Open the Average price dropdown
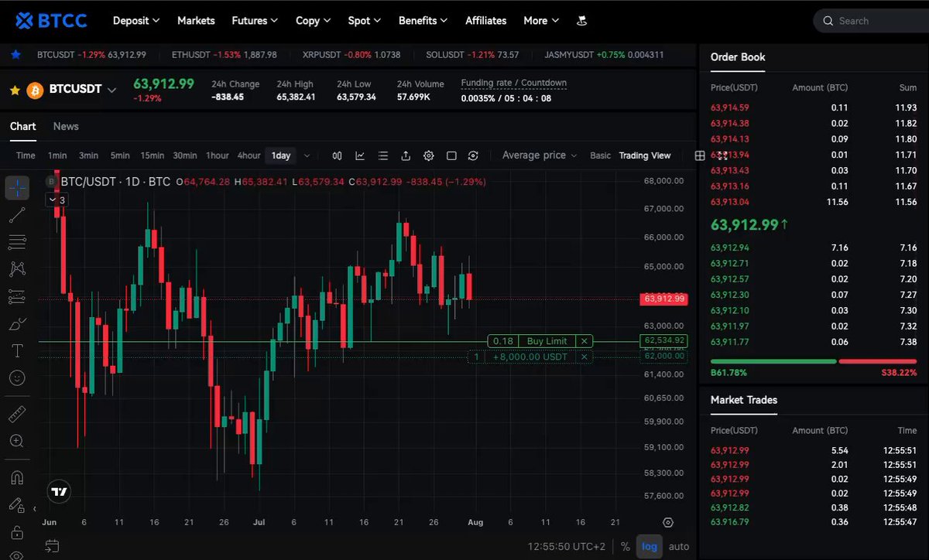Viewport: 929px width, 560px height. (540, 155)
